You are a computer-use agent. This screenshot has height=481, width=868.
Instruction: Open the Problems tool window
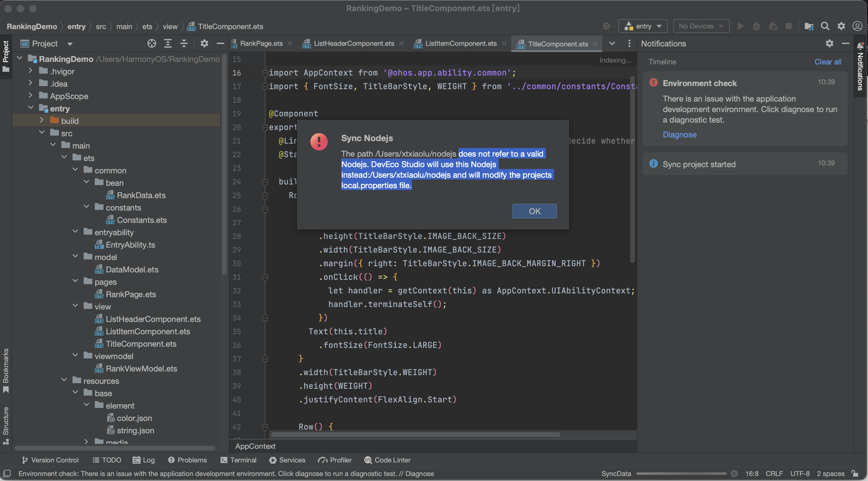point(187,460)
